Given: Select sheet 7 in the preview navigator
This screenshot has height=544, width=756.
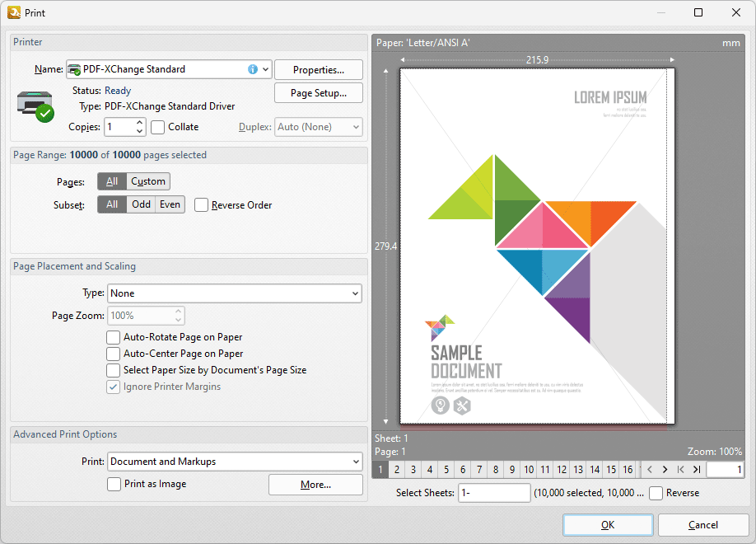Looking at the screenshot, I should (478, 469).
